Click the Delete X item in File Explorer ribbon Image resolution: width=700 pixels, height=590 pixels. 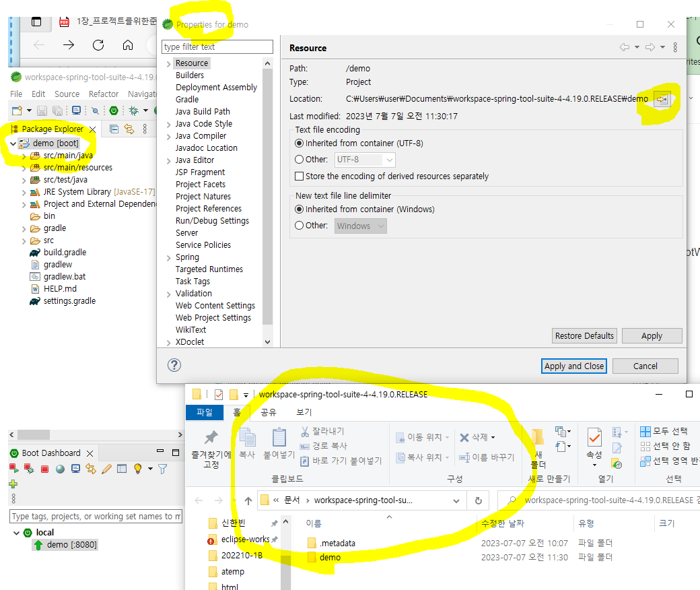[477, 437]
